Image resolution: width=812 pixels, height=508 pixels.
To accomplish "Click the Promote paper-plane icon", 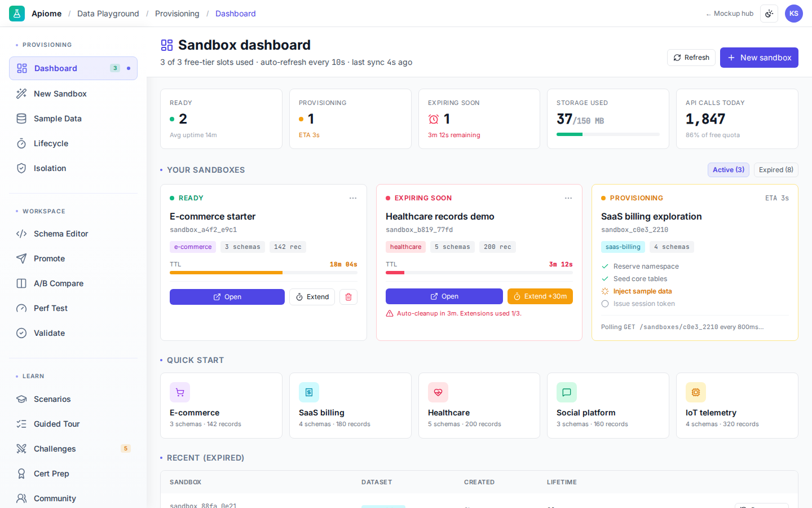I will pyautogui.click(x=21, y=259).
